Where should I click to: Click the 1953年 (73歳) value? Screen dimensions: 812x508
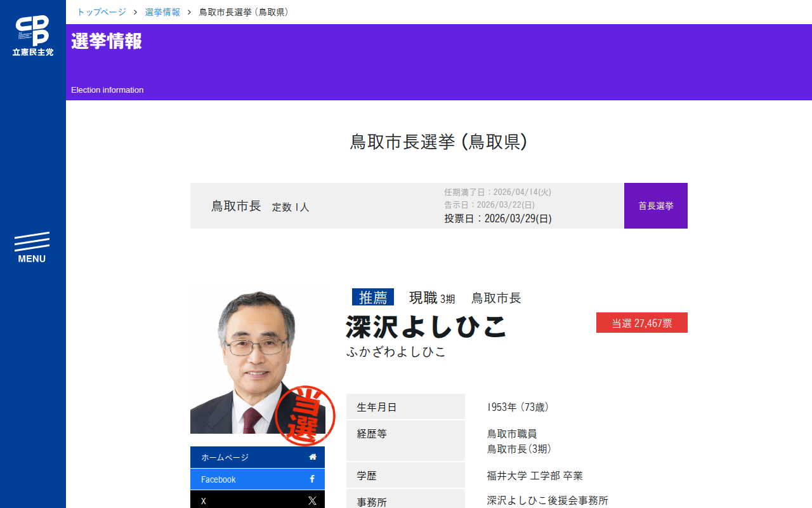coord(518,407)
